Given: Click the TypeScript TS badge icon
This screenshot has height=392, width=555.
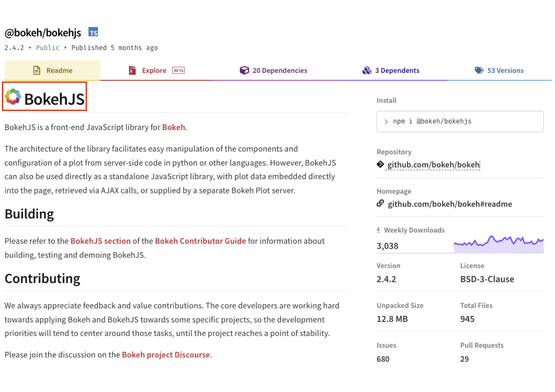Looking at the screenshot, I should pos(93,32).
